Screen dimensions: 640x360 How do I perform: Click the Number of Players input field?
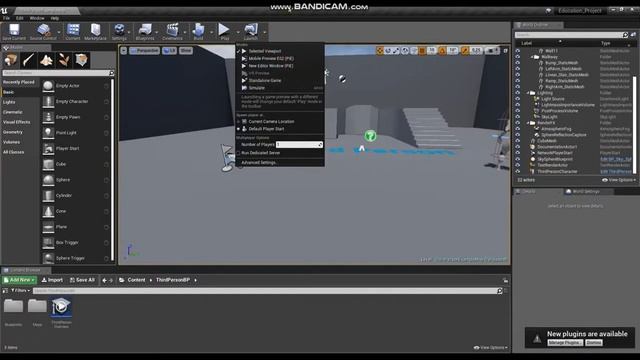299,144
